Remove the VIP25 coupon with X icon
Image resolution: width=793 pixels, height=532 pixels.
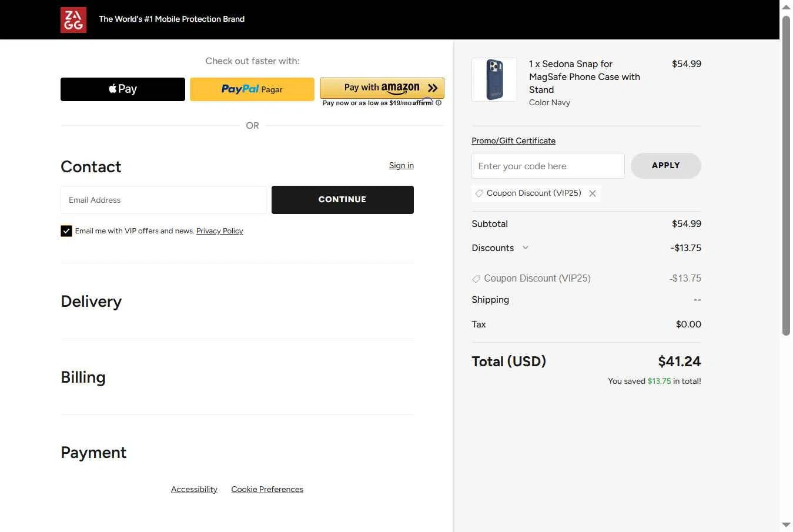pyautogui.click(x=593, y=193)
